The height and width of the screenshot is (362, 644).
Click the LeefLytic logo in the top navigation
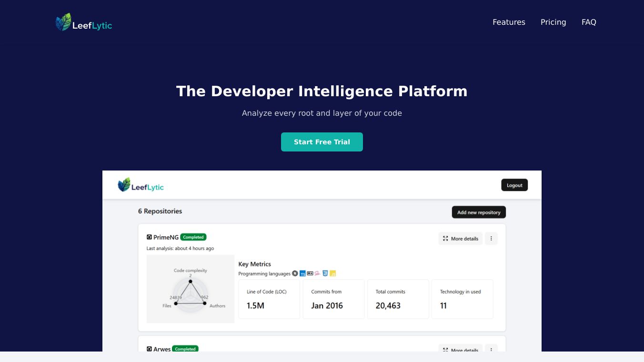pos(84,22)
